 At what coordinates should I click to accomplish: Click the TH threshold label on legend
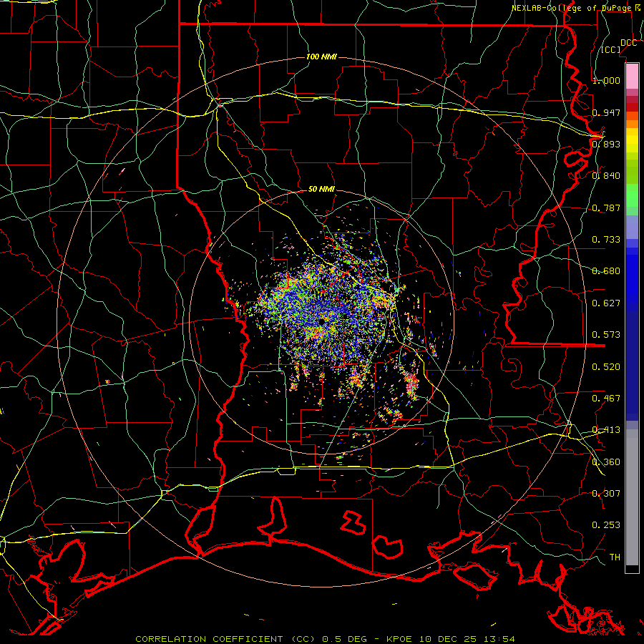(x=615, y=557)
